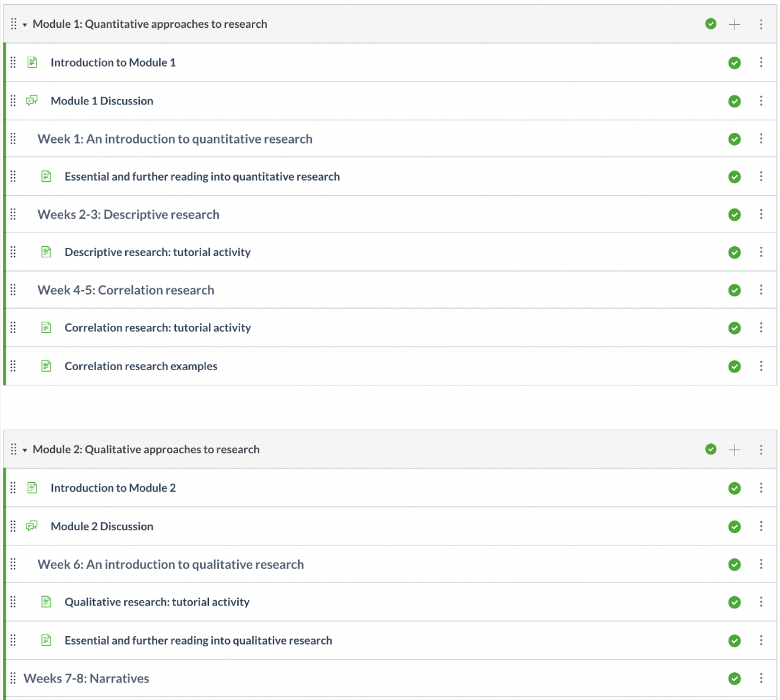Collapse Module 2 with the arrow
This screenshot has height=700, width=780.
tap(25, 450)
